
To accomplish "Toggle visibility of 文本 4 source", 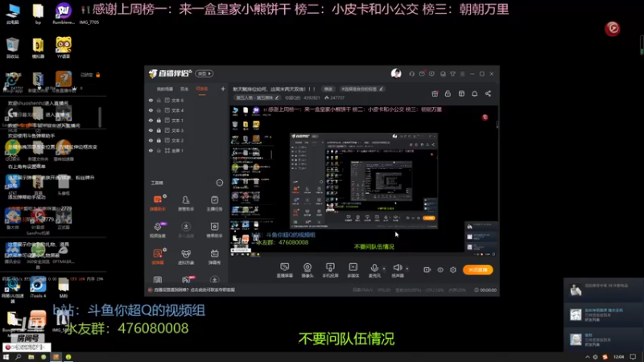I will pos(151,110).
